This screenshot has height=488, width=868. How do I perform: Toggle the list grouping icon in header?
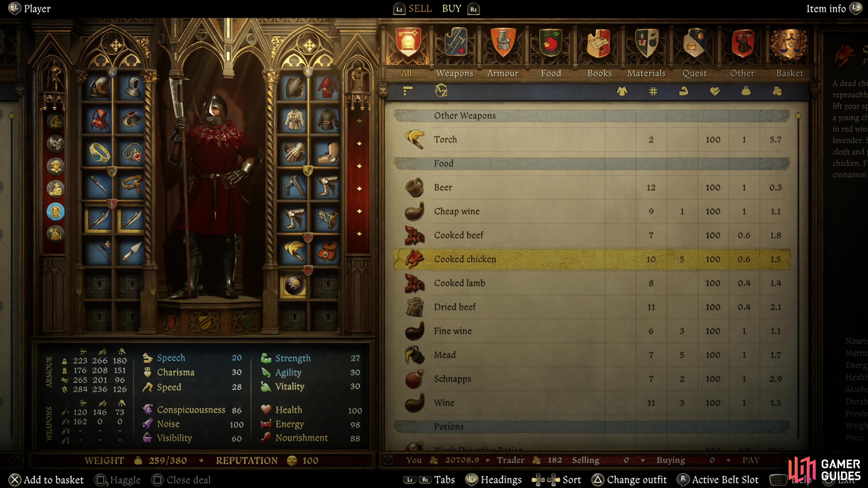point(408,91)
